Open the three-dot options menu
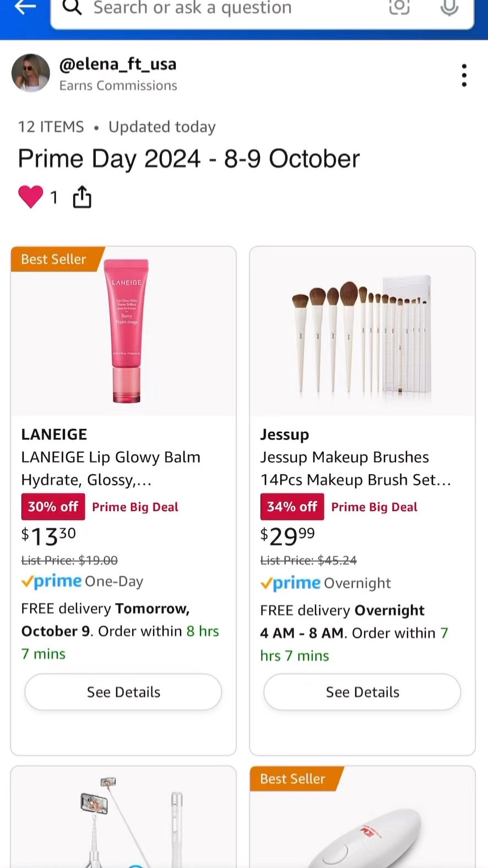The image size is (488, 868). click(464, 75)
